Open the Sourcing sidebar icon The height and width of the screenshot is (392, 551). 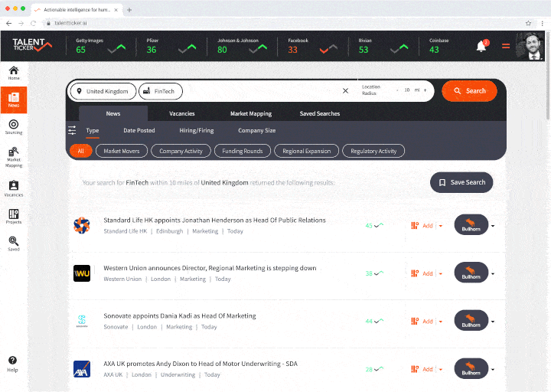click(14, 127)
